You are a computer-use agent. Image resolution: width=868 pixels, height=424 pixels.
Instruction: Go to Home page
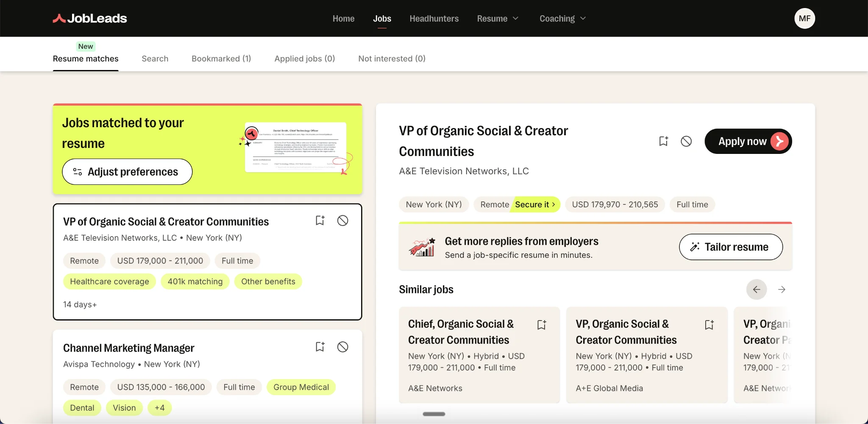(343, 19)
